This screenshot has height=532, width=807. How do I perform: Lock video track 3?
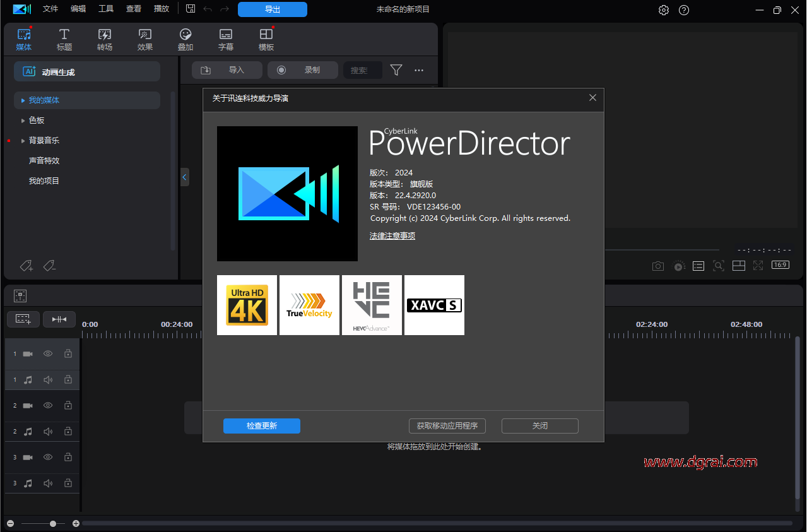point(68,457)
